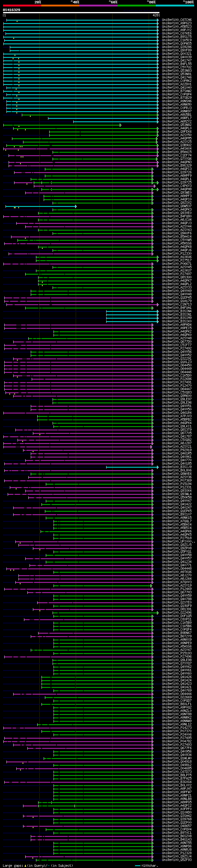Select the UniRef100_Q5ZF93 label
197x868 pixels.
point(177,860)
